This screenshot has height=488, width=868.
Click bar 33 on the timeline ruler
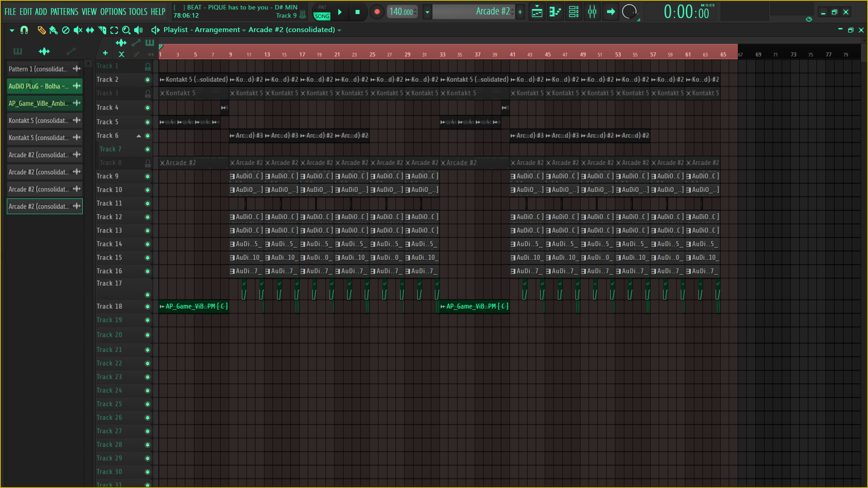pos(442,54)
